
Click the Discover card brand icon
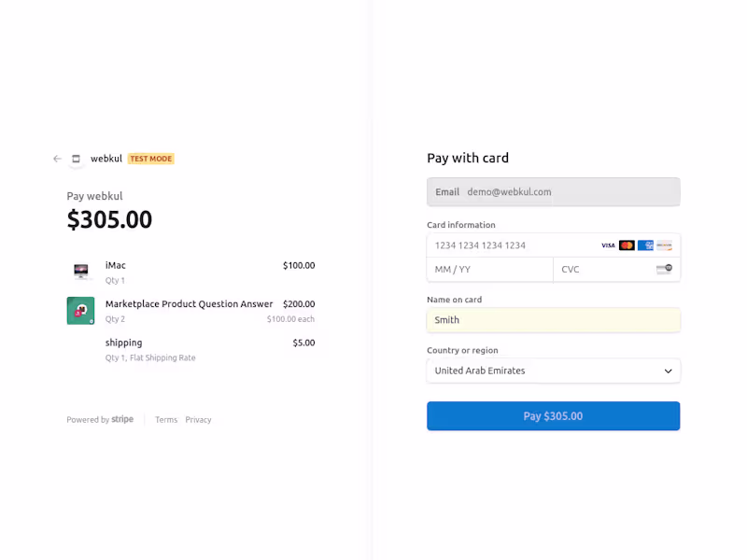[664, 245]
